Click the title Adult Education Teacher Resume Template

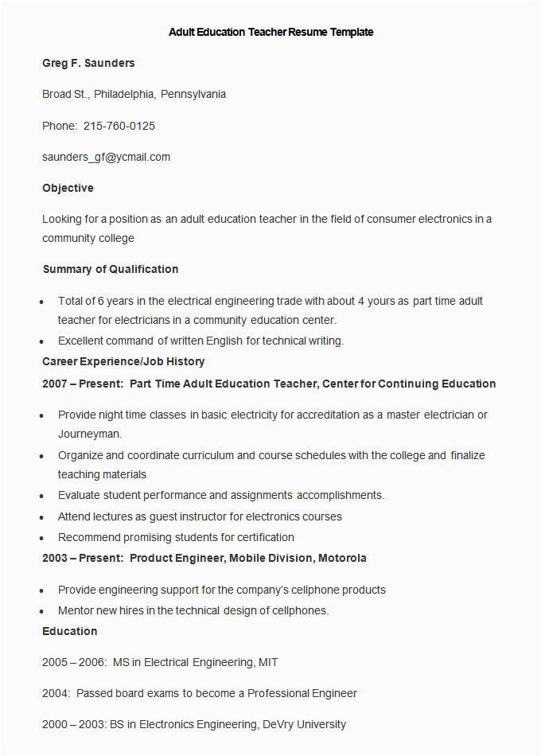click(x=270, y=33)
